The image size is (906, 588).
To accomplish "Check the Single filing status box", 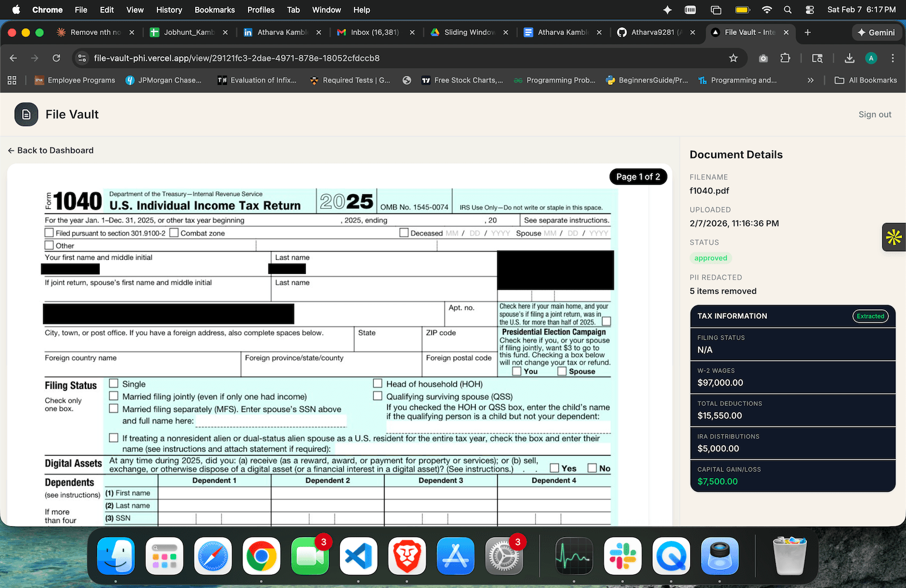I will click(113, 384).
